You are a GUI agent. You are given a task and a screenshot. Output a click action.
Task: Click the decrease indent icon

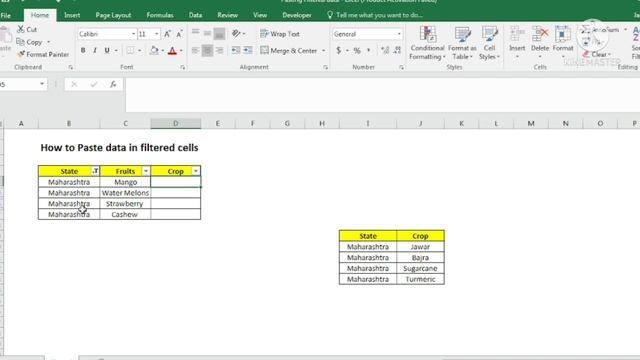coord(236,50)
